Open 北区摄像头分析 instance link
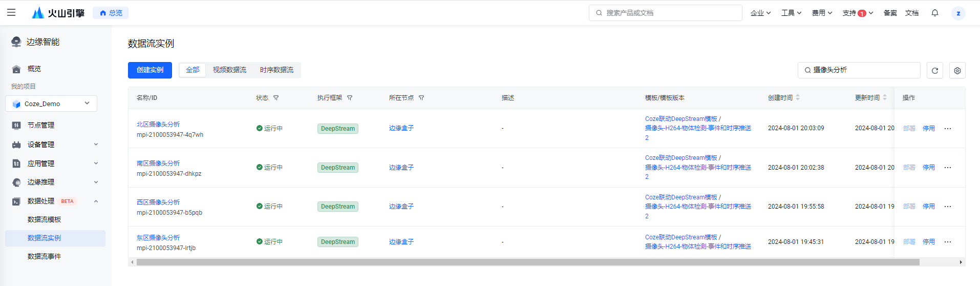This screenshot has height=286, width=980. (x=158, y=125)
